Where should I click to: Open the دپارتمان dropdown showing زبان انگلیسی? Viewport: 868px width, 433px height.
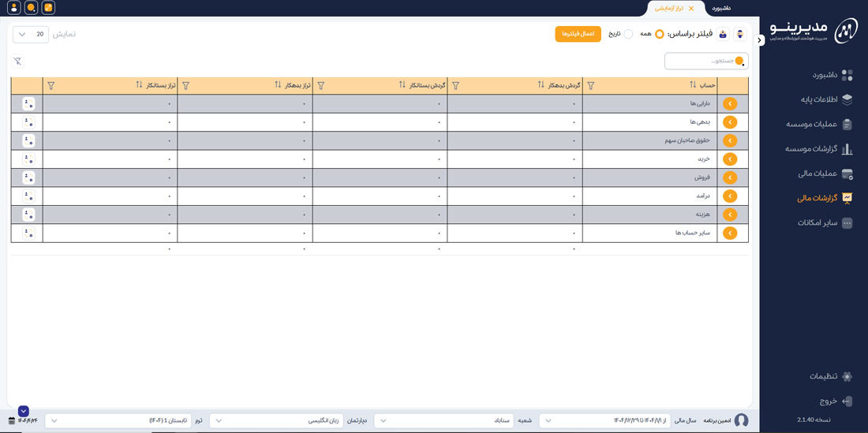point(275,420)
